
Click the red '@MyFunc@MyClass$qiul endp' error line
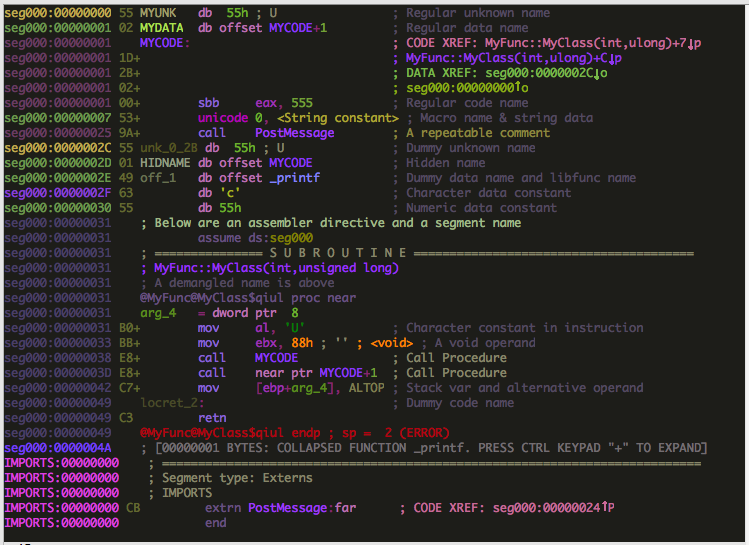(x=294, y=433)
